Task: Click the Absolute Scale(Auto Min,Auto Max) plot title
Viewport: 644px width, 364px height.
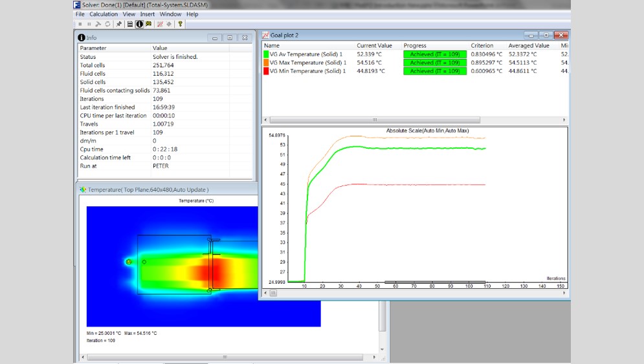Action: [x=428, y=131]
